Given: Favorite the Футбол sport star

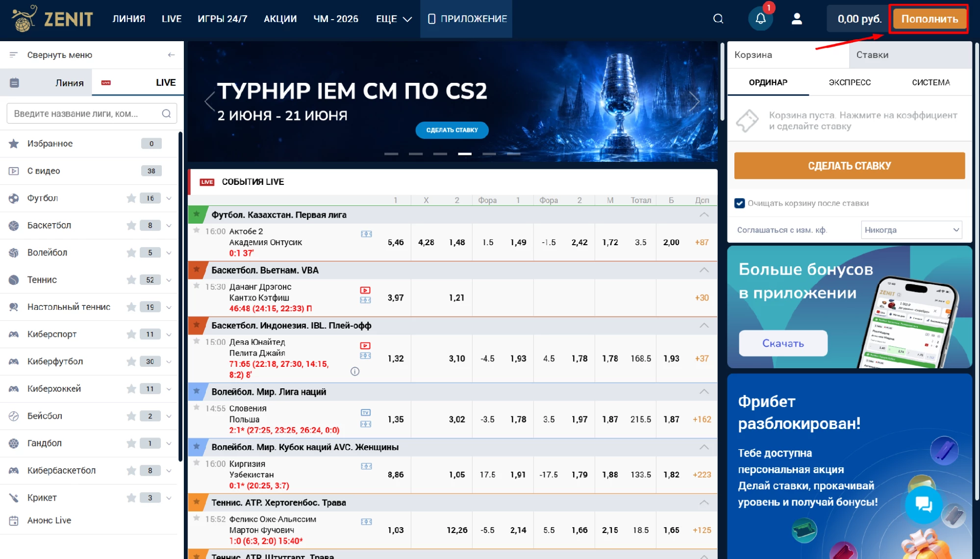Looking at the screenshot, I should coord(131,198).
